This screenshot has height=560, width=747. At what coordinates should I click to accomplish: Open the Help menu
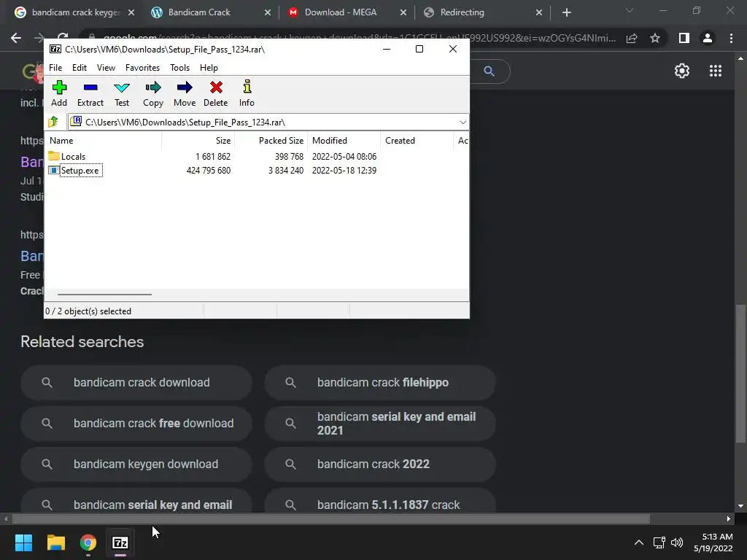(x=209, y=68)
